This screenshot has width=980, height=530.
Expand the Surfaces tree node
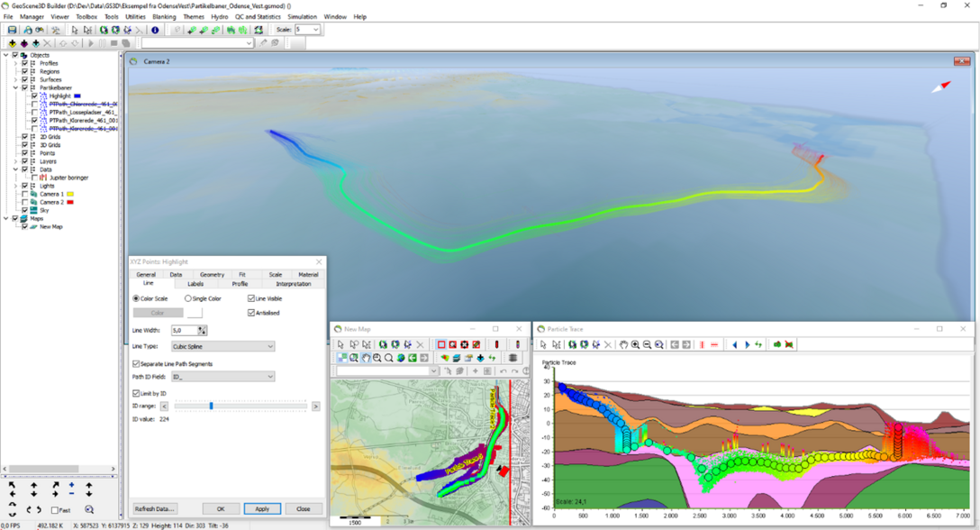(15, 79)
